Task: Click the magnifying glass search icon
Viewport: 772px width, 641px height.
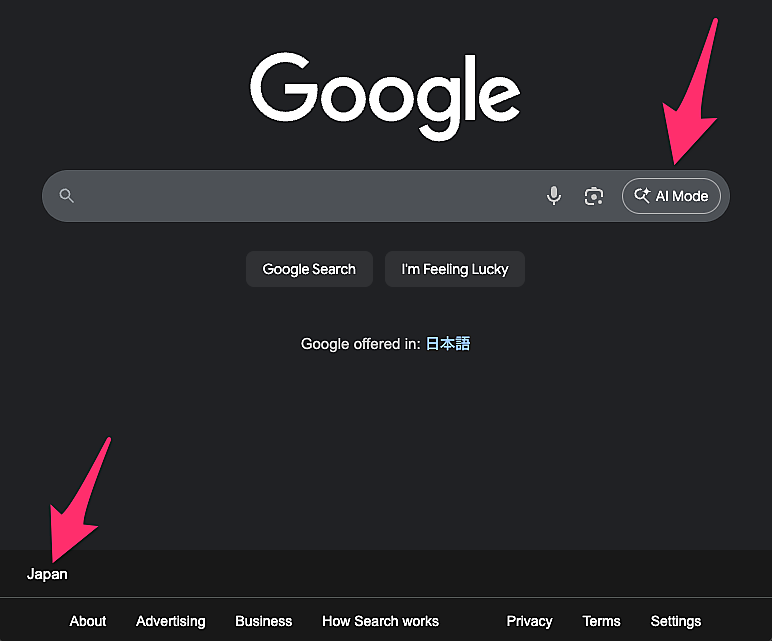Action: (66, 196)
